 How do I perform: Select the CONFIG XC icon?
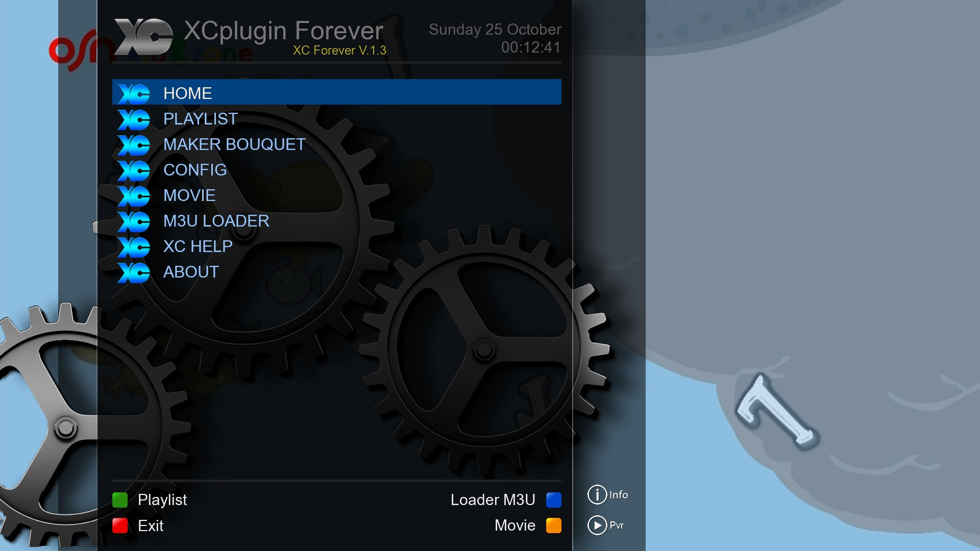click(x=134, y=169)
